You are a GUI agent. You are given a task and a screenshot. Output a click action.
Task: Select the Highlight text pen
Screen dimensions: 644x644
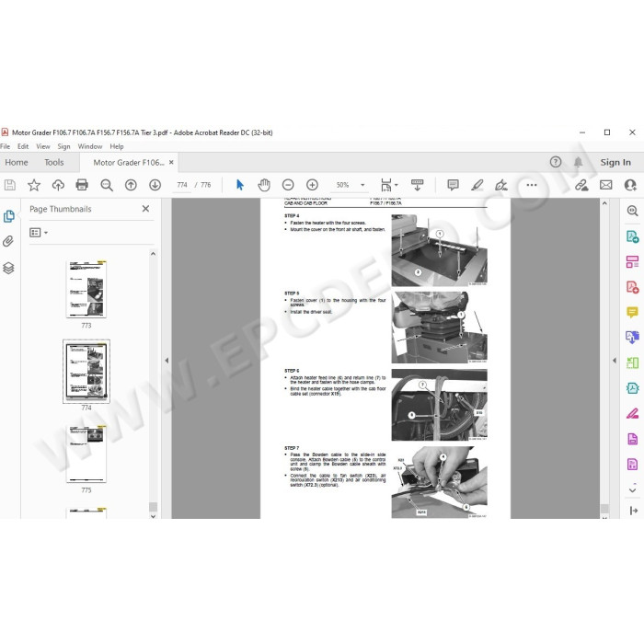[477, 185]
